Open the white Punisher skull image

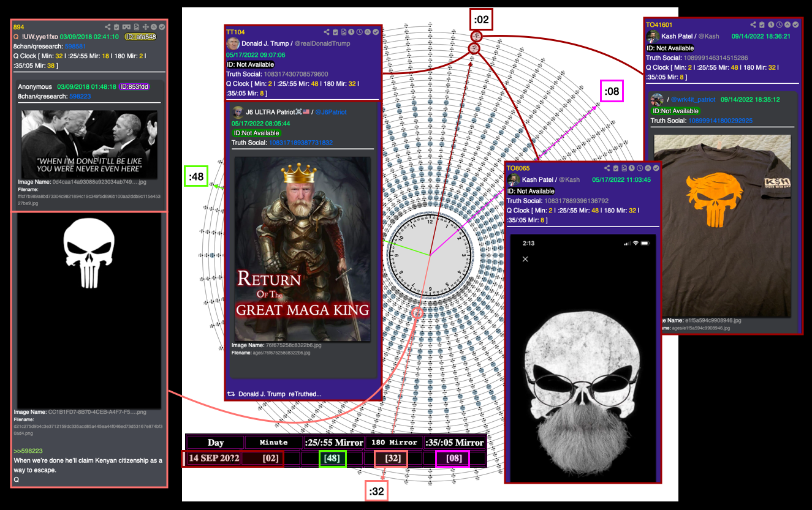(x=89, y=311)
